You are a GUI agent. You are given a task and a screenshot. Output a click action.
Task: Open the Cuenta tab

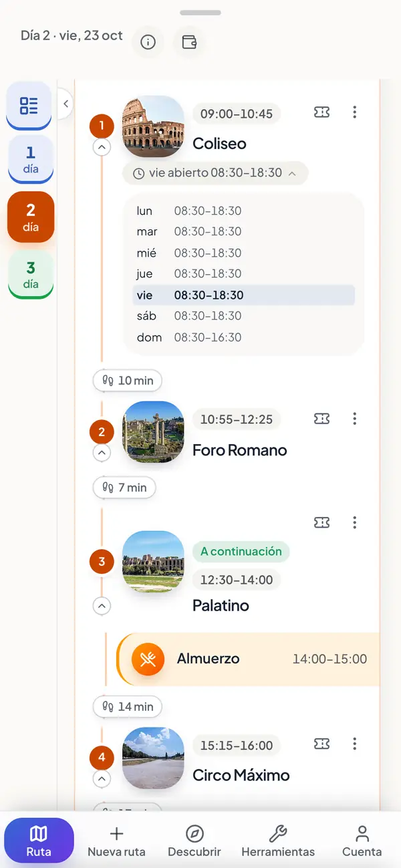362,841
